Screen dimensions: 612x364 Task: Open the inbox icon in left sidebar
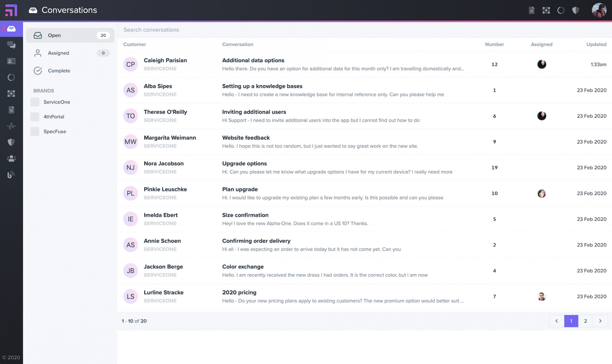pyautogui.click(x=11, y=29)
